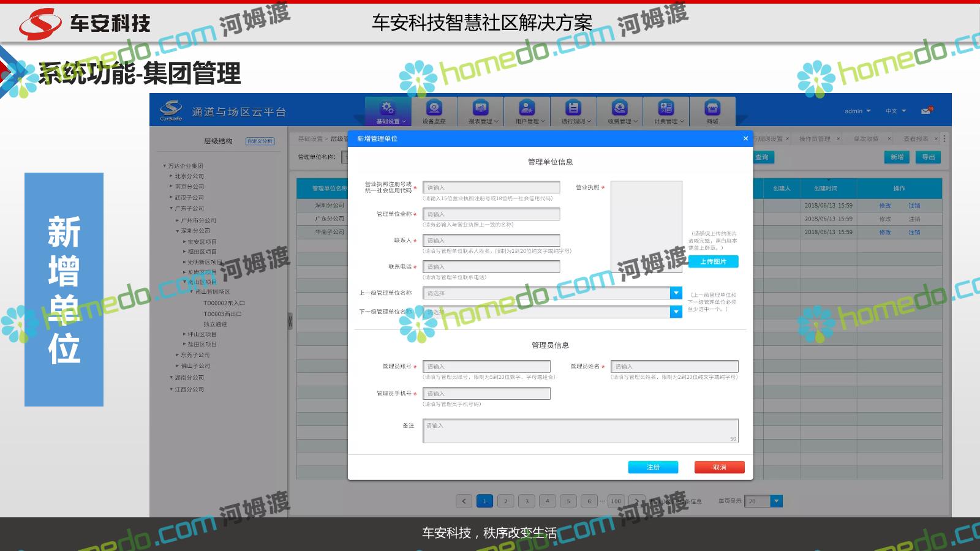Image resolution: width=980 pixels, height=551 pixels.
Task: Close the 新增管理单位 dialog with X
Action: (x=745, y=138)
